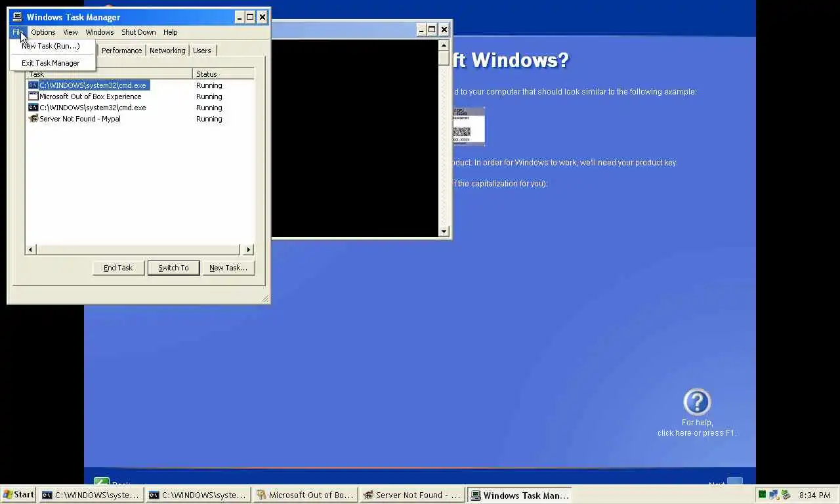Switch to Microsoft Out of Box taskbar button

click(305, 495)
